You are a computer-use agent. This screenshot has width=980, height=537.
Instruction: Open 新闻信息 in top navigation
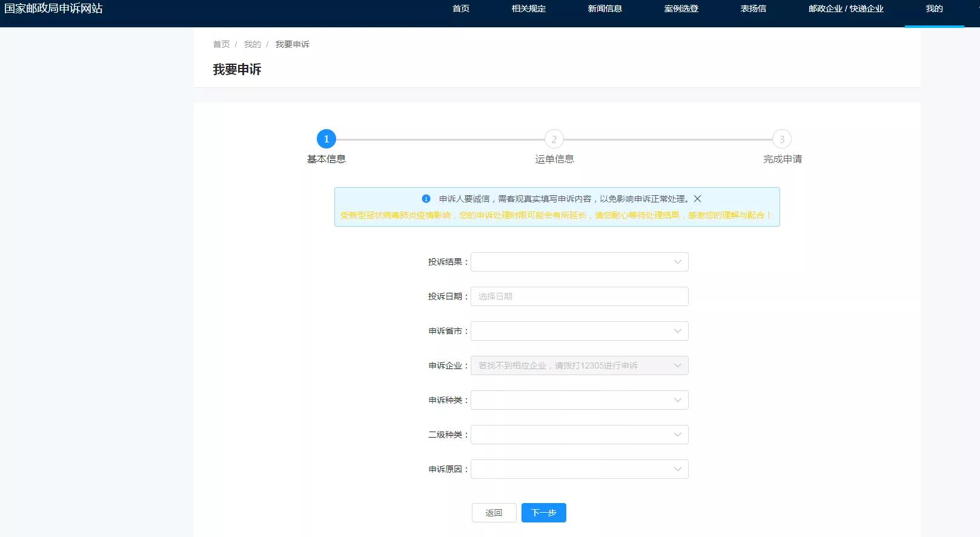(x=605, y=8)
